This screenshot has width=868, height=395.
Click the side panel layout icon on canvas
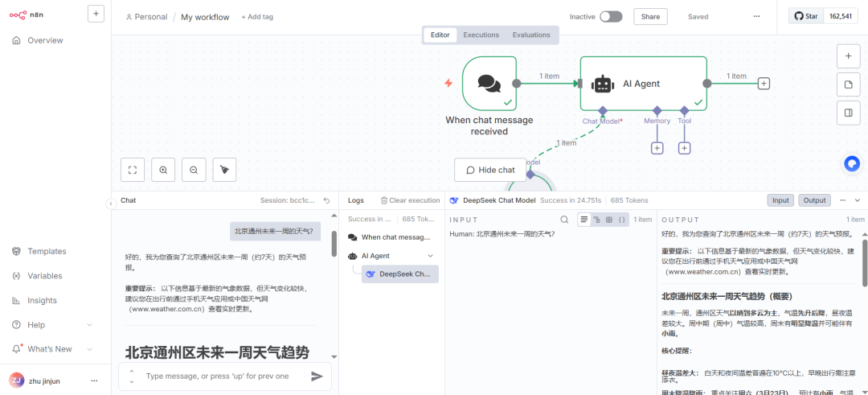[x=848, y=113]
